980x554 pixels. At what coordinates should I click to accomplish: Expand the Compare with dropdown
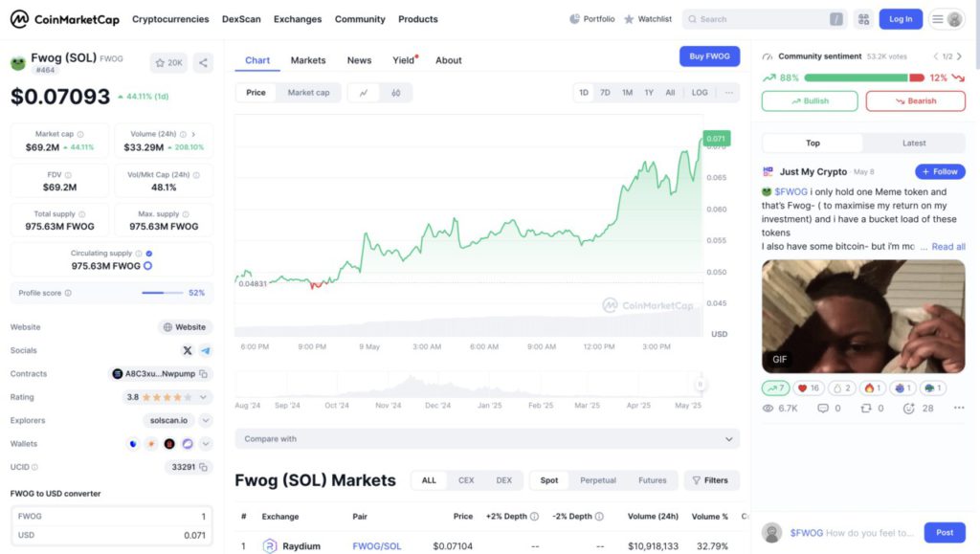click(487, 439)
